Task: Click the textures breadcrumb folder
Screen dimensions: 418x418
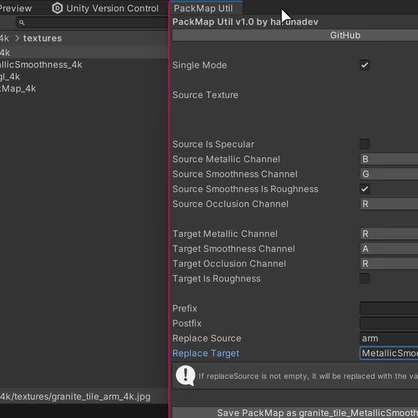Action: (42, 38)
